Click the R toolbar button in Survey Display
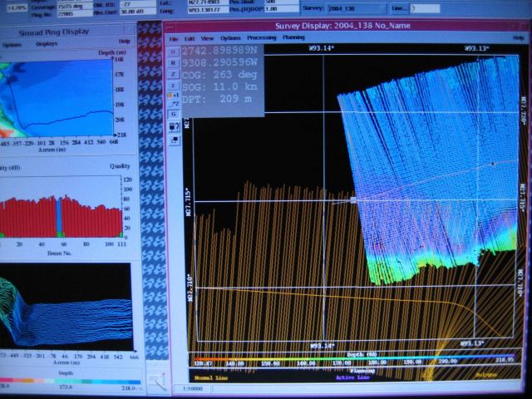The height and width of the screenshot is (399, 532). click(174, 63)
